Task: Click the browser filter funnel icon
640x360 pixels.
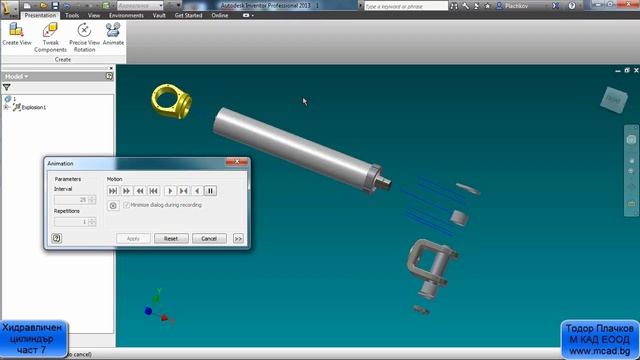Action: click(7, 87)
